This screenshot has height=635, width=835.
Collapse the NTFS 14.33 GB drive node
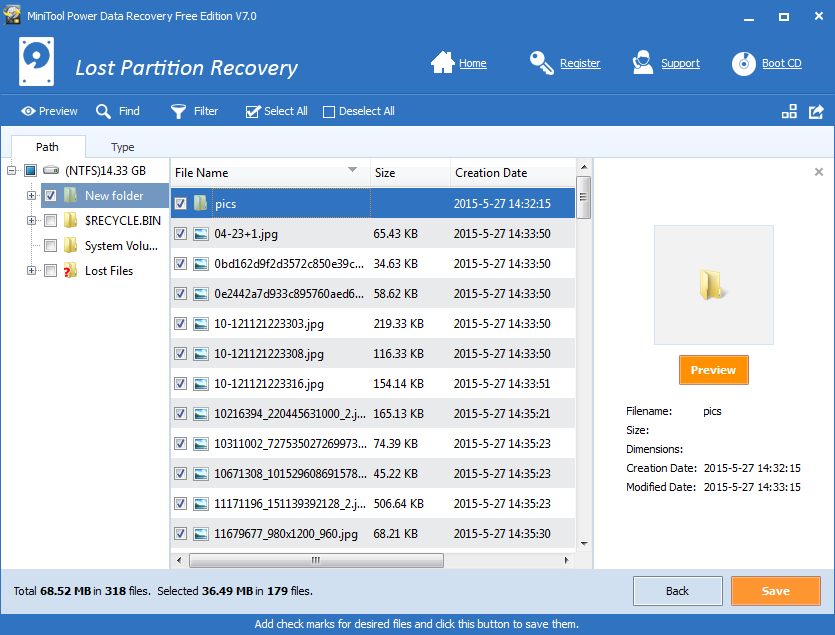11,170
